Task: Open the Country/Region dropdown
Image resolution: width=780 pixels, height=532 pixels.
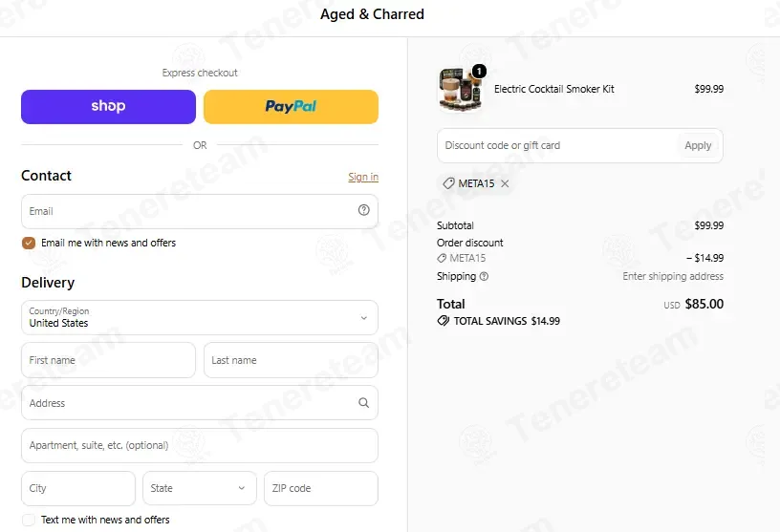Action: tap(200, 317)
